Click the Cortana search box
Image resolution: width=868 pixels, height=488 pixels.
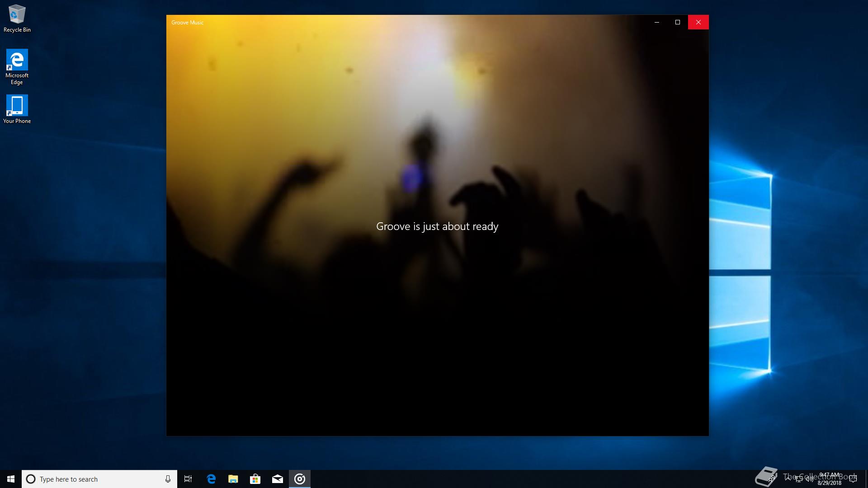(x=99, y=479)
